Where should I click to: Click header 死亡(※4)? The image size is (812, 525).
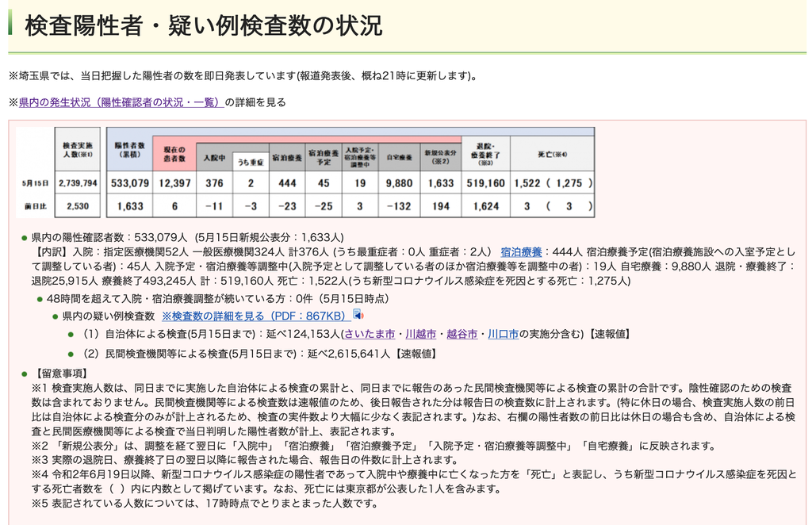(552, 154)
